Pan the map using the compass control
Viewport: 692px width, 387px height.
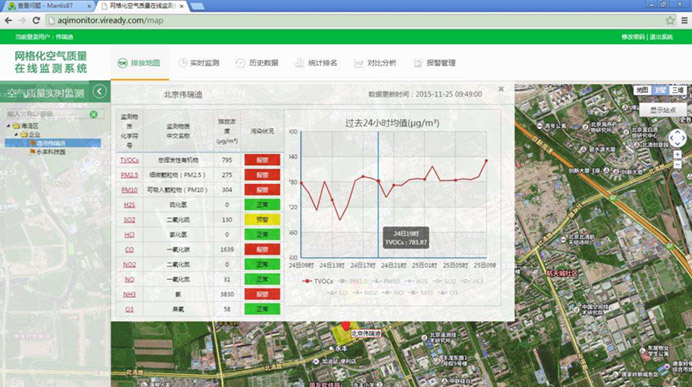click(x=677, y=139)
